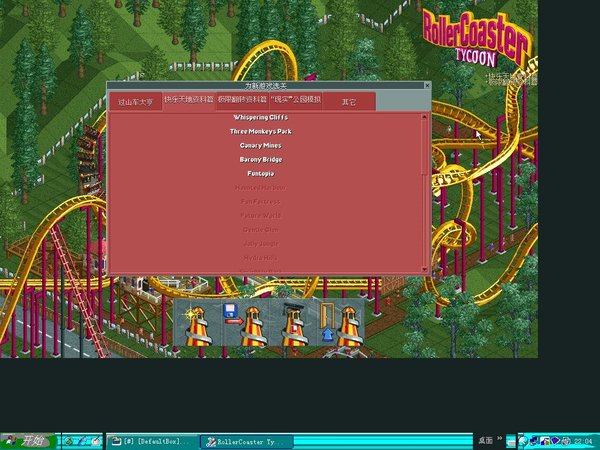Screen dimensions: 600x450
Task: Open the 其它 tab
Action: click(349, 102)
